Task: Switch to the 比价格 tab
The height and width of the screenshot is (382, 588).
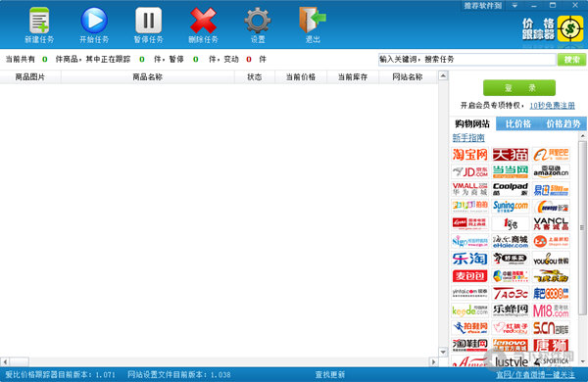Action: 518,124
